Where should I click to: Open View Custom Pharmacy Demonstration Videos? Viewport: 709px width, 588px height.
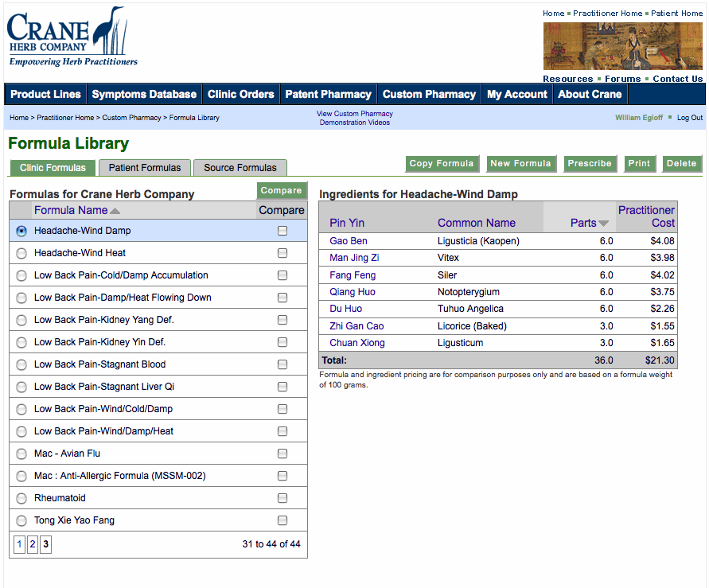click(355, 118)
